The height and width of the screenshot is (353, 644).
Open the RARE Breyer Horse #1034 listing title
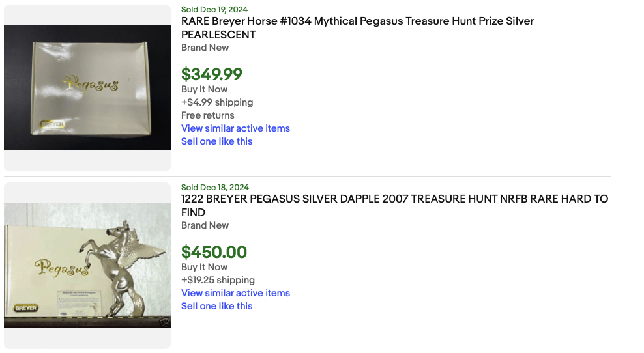click(x=357, y=21)
